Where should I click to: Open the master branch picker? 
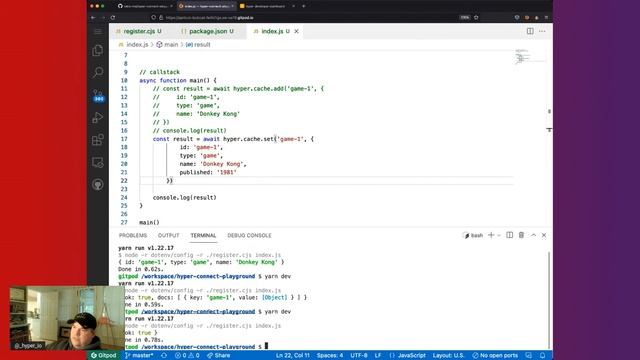[139, 355]
